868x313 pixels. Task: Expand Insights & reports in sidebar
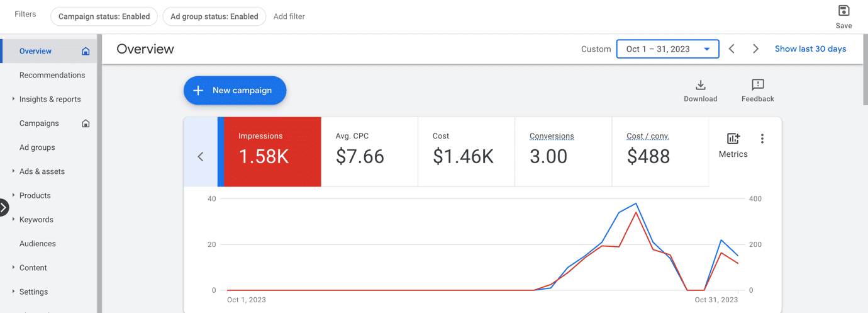[50, 100]
